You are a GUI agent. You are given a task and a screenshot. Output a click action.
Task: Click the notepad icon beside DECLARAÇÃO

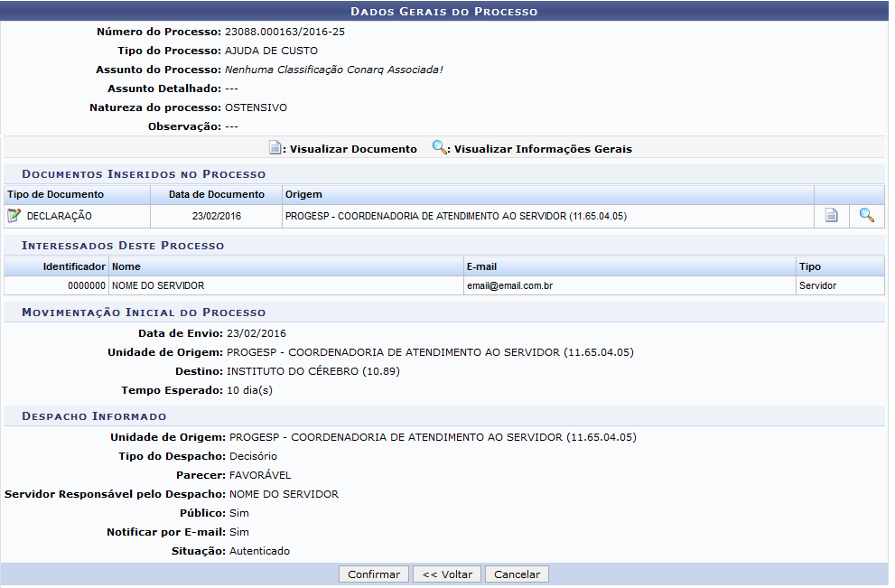[x=14, y=216]
